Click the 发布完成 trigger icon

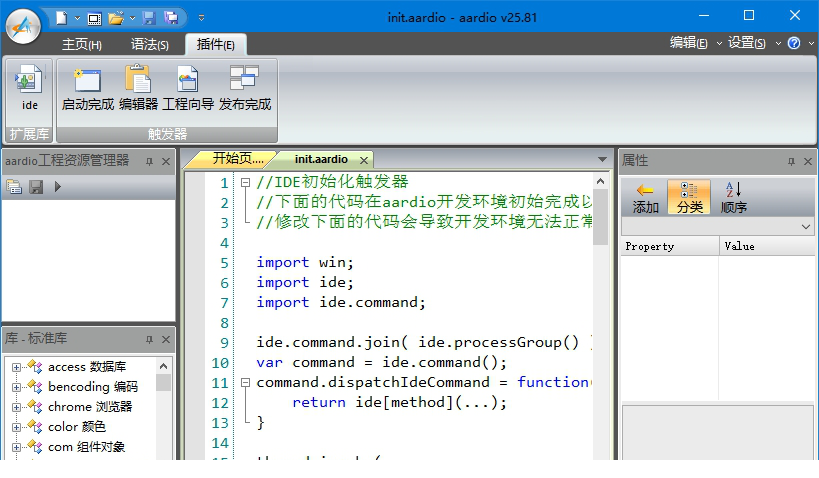[244, 88]
